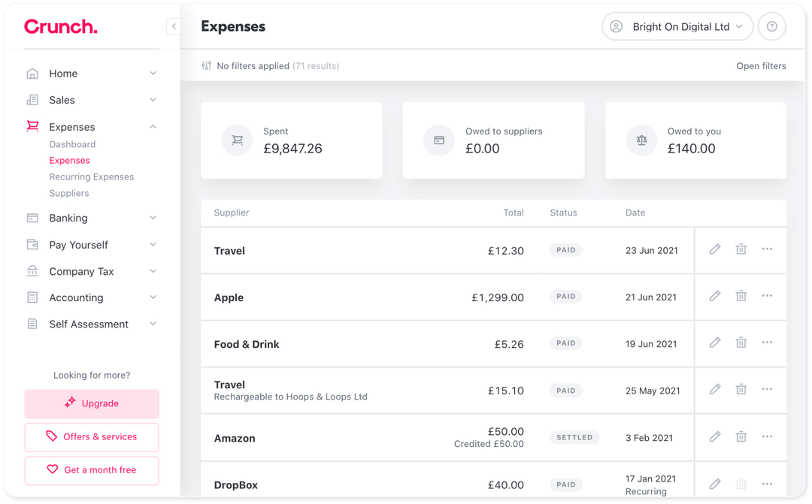Click the Upgrade button
This screenshot has width=812, height=504.
tap(91, 403)
